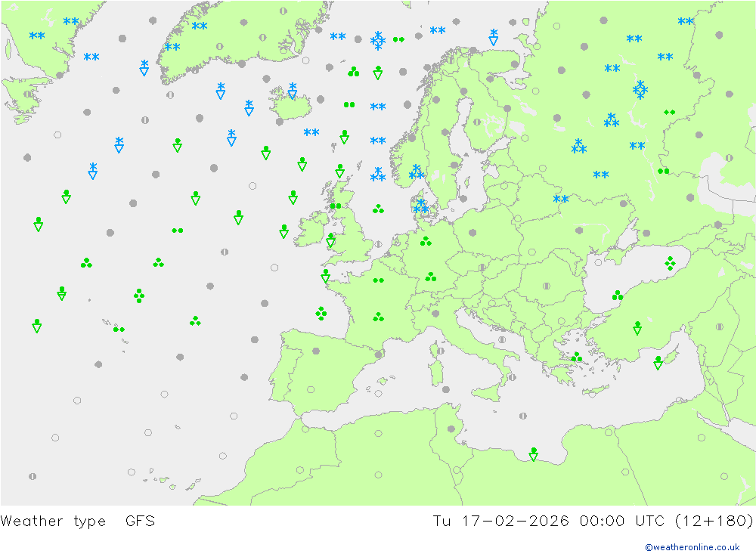Click the "Weather type" caption text

click(53, 522)
